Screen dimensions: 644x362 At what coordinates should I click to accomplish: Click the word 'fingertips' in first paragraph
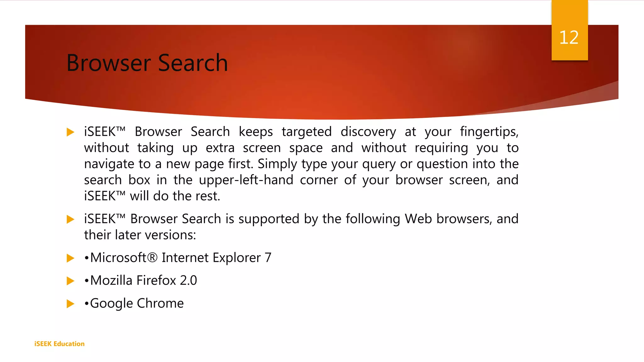pos(488,132)
